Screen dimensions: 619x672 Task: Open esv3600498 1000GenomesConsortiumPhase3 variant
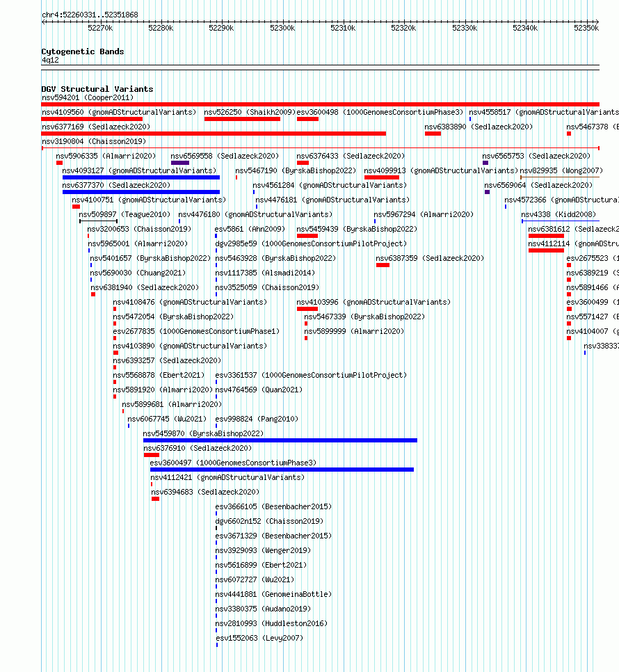pyautogui.click(x=380, y=112)
